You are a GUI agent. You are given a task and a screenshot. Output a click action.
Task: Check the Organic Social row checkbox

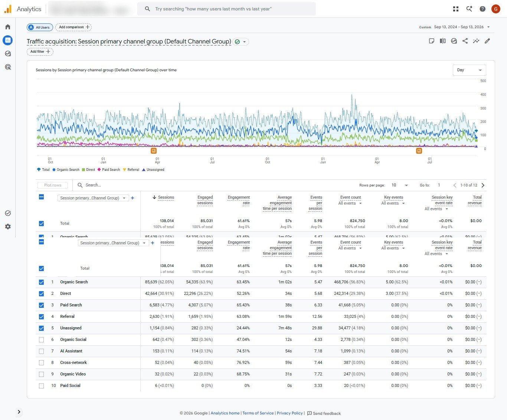coord(41,340)
